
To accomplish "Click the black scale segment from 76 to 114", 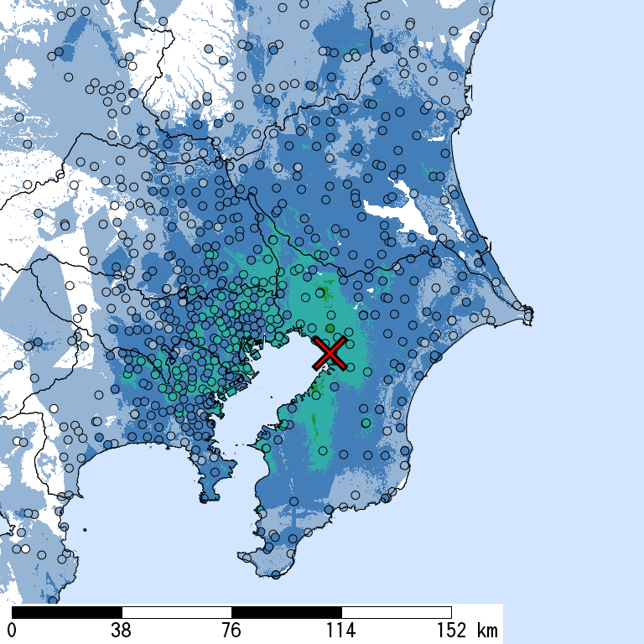I will [x=287, y=612].
